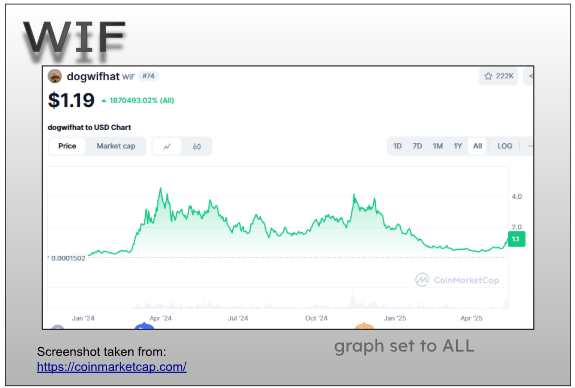Click the 4.0 y-axis label
Screen dimensions: 575x388
pyautogui.click(x=517, y=197)
